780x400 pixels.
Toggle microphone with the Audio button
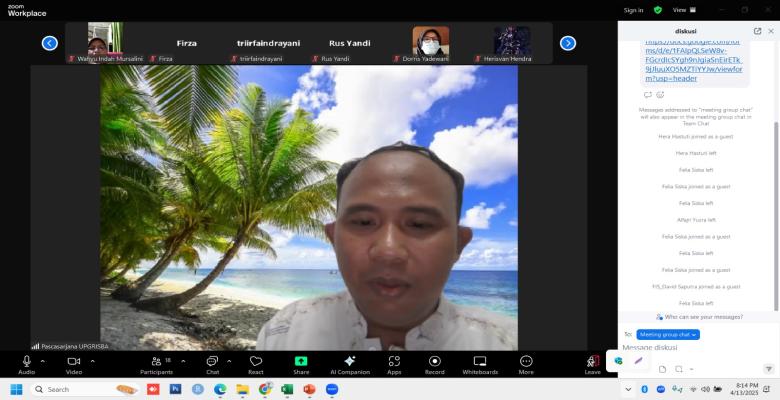pos(26,363)
